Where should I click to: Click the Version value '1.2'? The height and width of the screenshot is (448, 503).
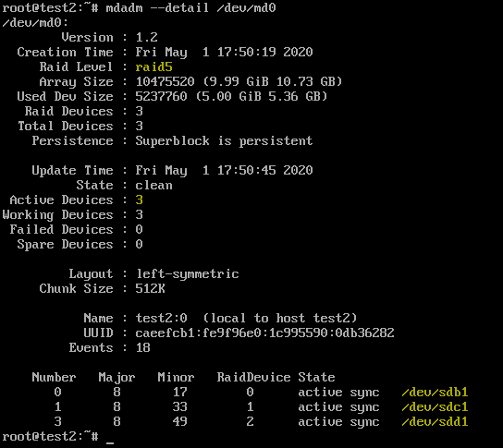(147, 37)
